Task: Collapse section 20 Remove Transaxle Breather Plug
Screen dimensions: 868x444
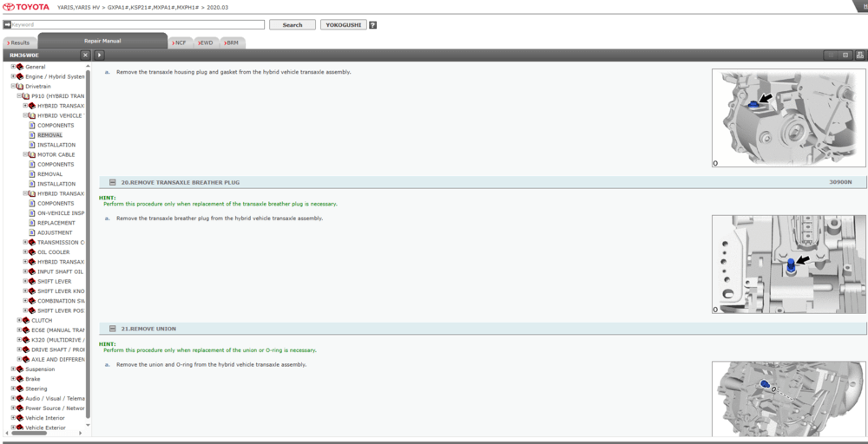Action: tap(113, 183)
